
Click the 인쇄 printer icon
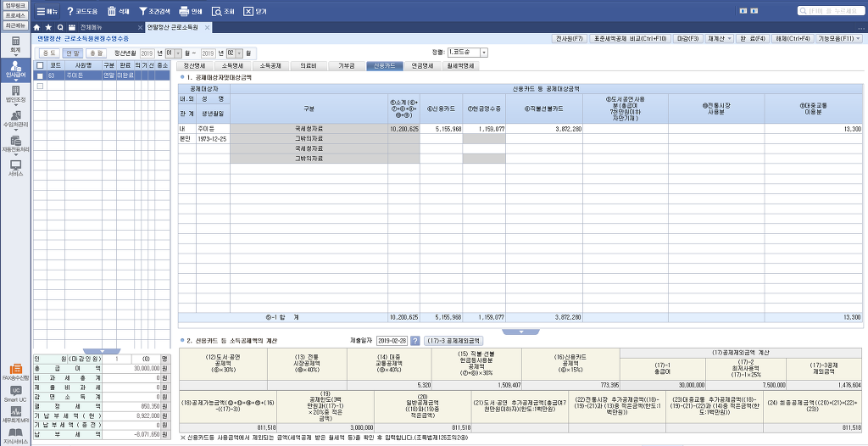(x=191, y=11)
